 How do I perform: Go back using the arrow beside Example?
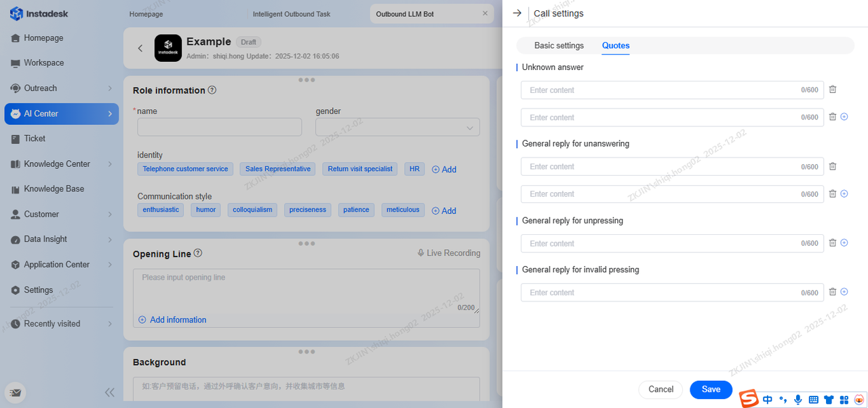coord(140,48)
